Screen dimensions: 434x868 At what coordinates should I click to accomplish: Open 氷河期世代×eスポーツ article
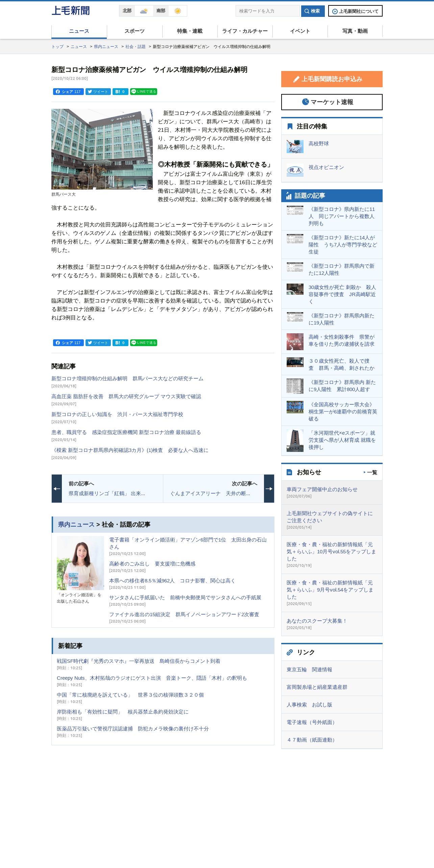[x=342, y=440]
